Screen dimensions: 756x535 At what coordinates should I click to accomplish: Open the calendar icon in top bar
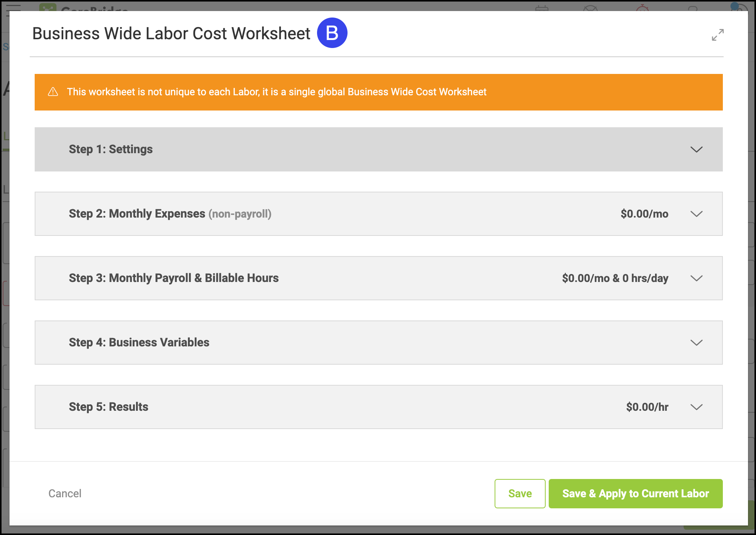(541, 8)
